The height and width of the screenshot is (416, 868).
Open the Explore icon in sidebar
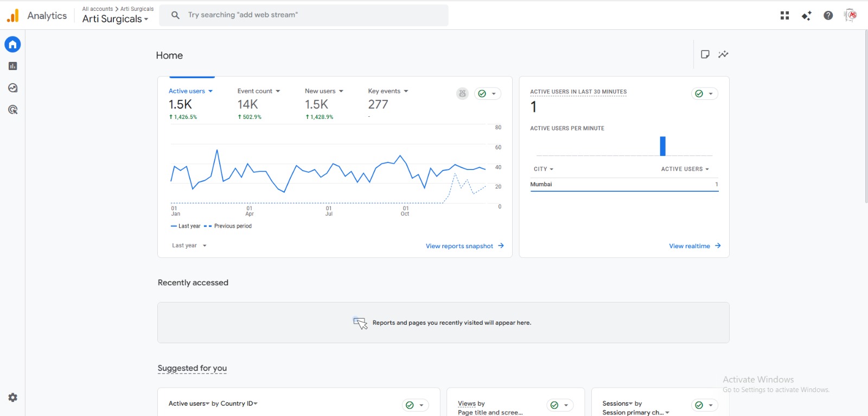(12, 88)
